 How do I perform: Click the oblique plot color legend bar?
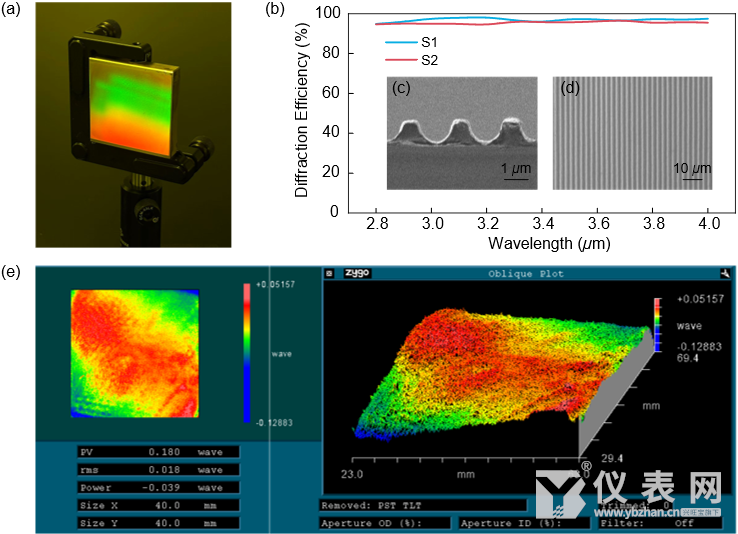click(x=658, y=323)
